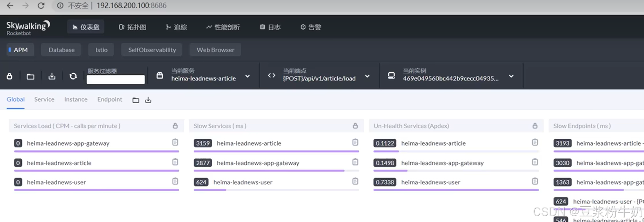The image size is (644, 222).
Task: Click the 服务过滤器 service filter input
Action: coord(116,79)
